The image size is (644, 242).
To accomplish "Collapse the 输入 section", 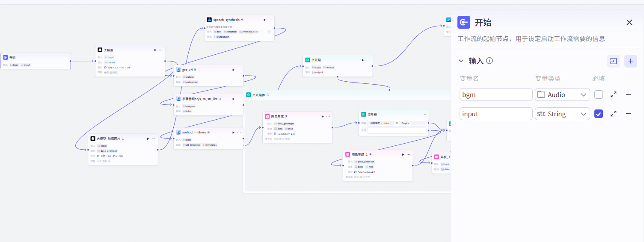I will (461, 61).
